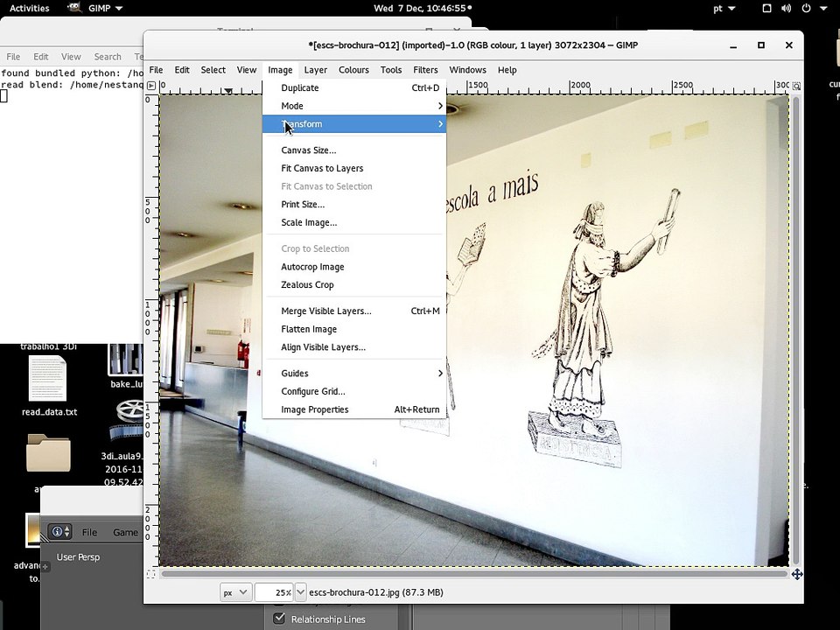Click the horizontal scrollbar in GIMP

tap(473, 574)
